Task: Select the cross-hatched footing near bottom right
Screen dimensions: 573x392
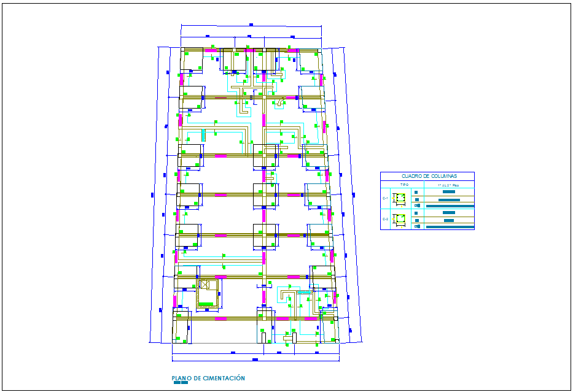Action: click(x=304, y=292)
